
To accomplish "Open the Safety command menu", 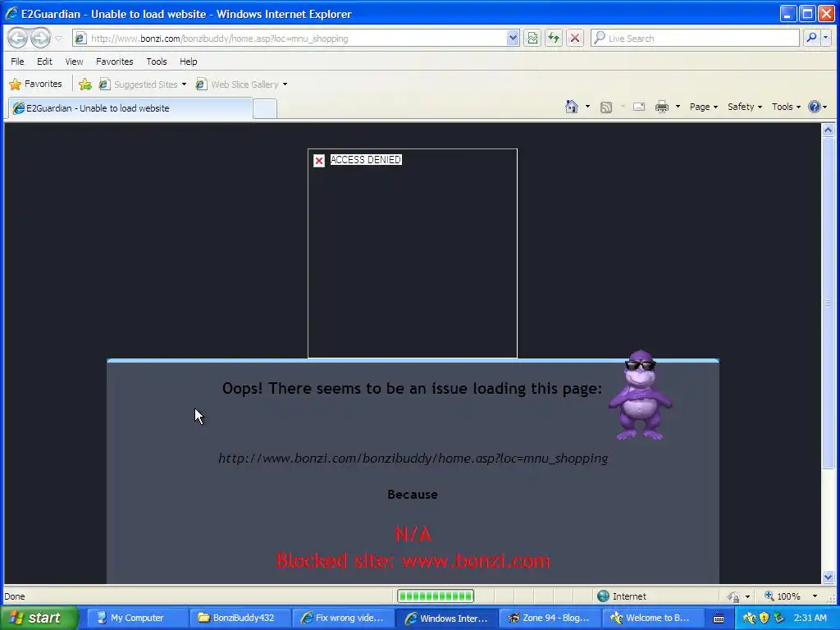I will (745, 107).
